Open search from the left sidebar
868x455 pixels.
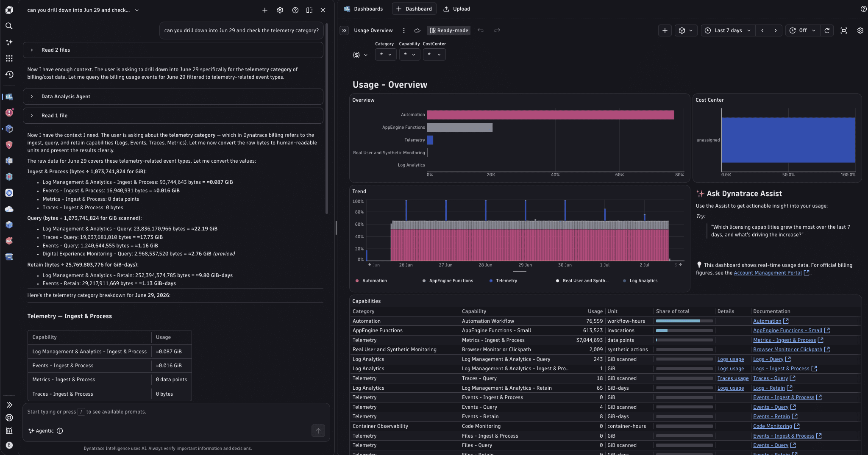pos(9,26)
